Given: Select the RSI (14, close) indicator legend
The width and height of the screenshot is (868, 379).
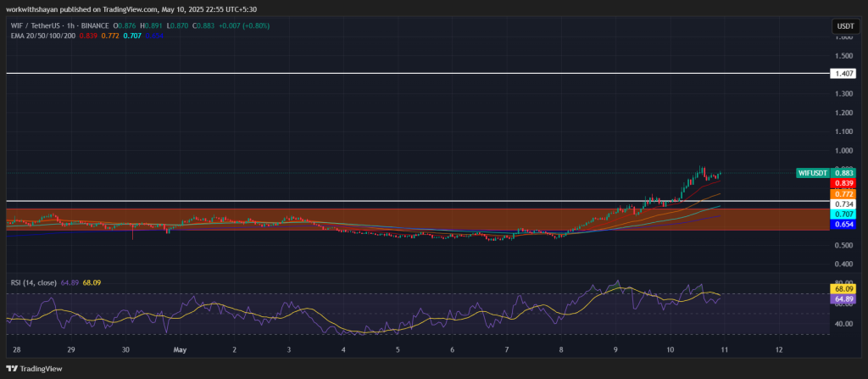Looking at the screenshot, I should (x=32, y=282).
